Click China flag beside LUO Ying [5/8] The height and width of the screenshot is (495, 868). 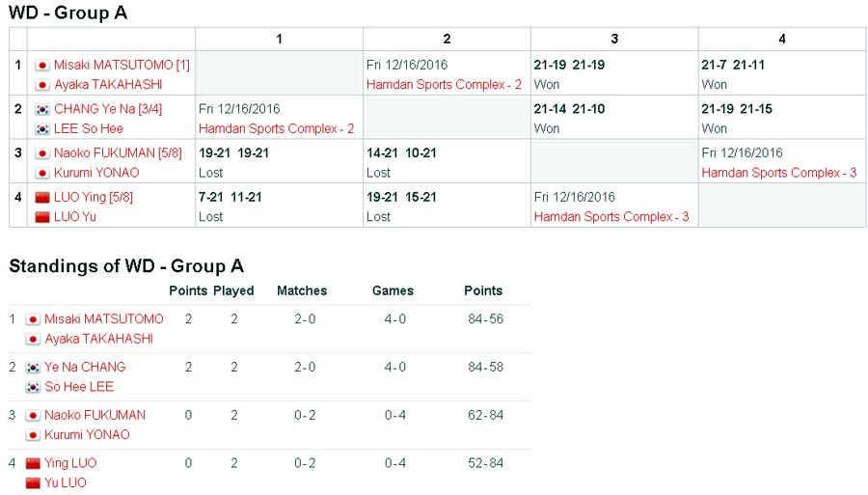[x=41, y=198]
